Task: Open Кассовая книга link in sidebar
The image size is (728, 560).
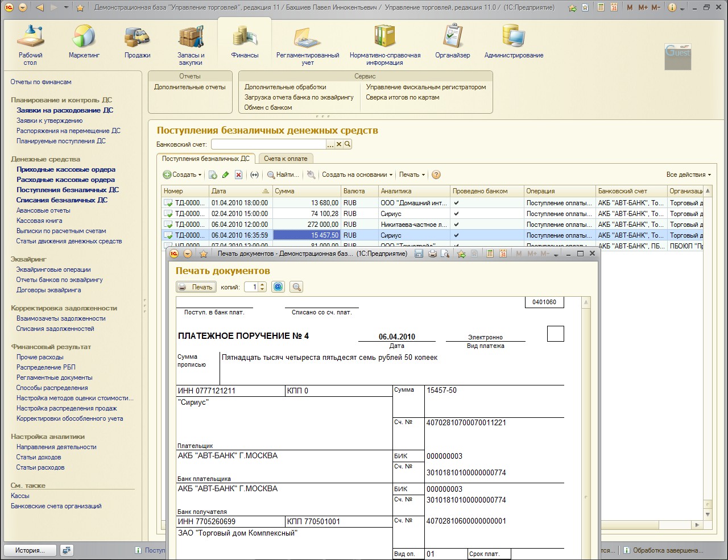Action: point(39,221)
